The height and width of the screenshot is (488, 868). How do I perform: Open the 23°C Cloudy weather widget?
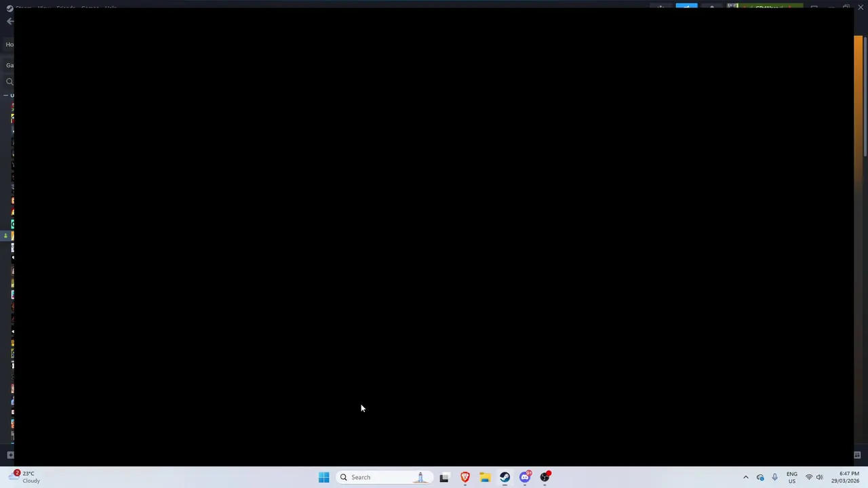click(24, 477)
